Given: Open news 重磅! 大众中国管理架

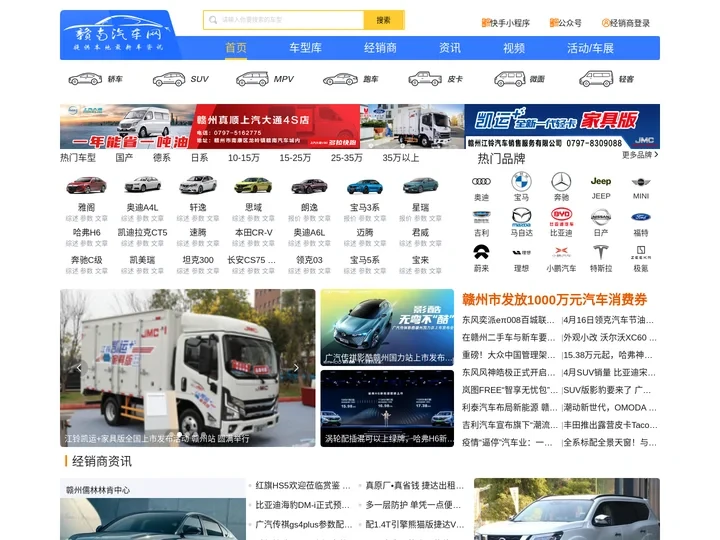Looking at the screenshot, I should (x=509, y=355).
